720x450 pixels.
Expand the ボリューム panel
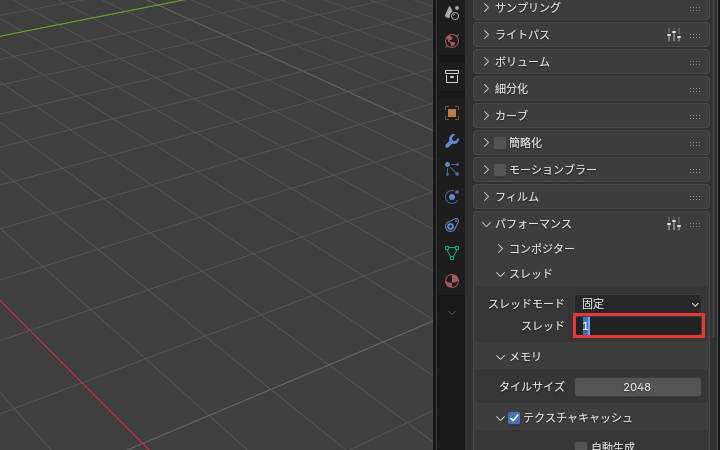tap(486, 62)
